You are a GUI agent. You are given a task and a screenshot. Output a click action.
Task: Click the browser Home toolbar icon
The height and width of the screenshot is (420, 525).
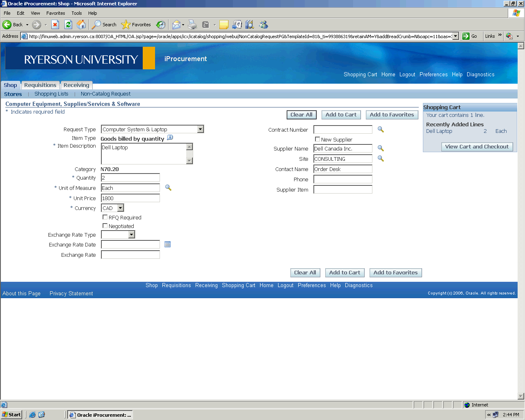pos(82,25)
